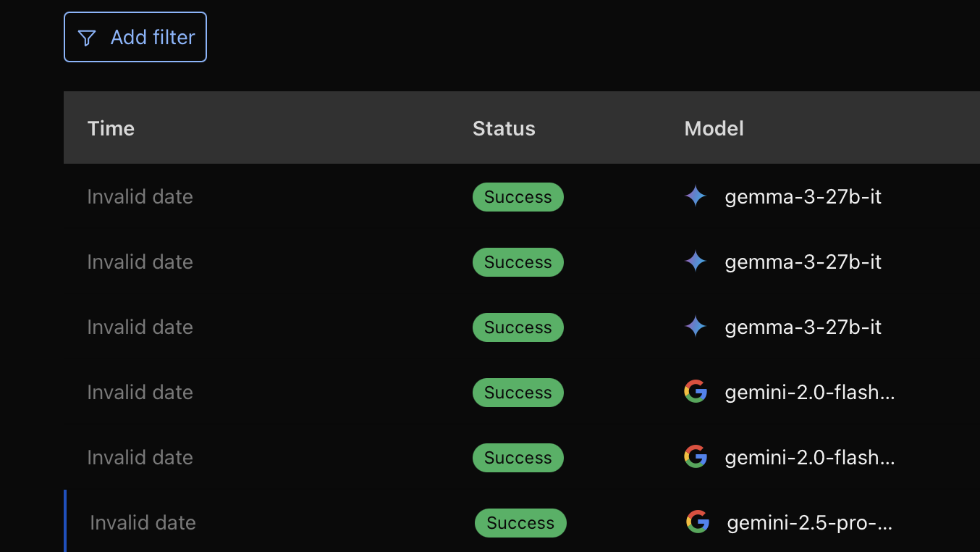Image resolution: width=980 pixels, height=552 pixels.
Task: Select the sparkle icon on second gemma-3-27b-it row
Action: point(695,262)
